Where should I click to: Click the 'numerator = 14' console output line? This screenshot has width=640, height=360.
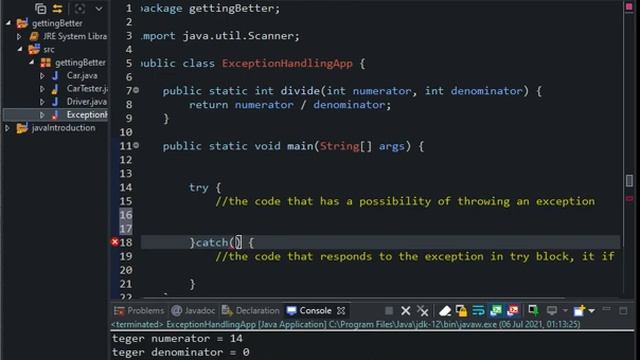point(177,338)
